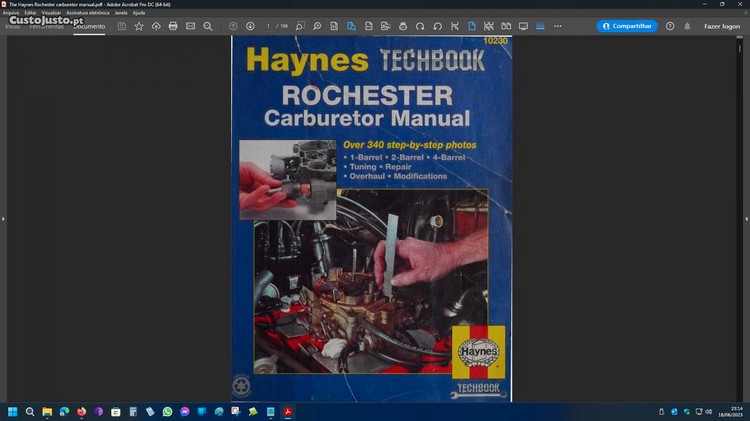Click the save floppy disk icon
This screenshot has height=421, width=750.
[122, 26]
